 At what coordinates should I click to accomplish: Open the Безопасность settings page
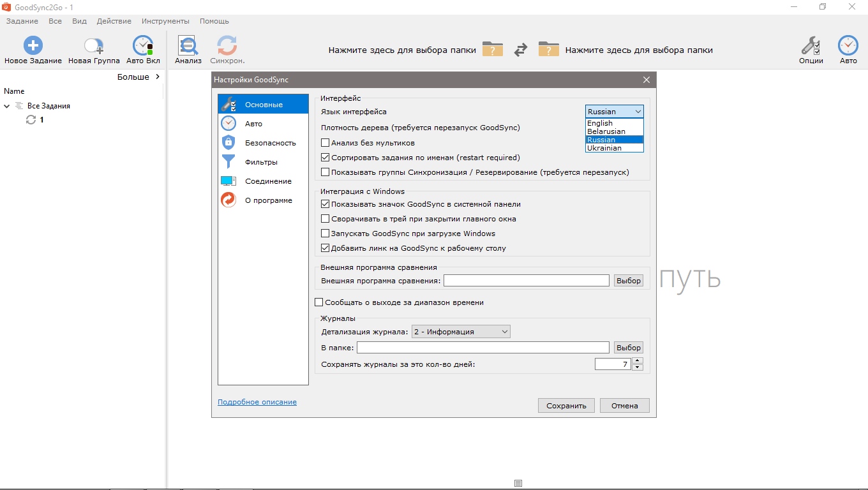click(x=263, y=143)
